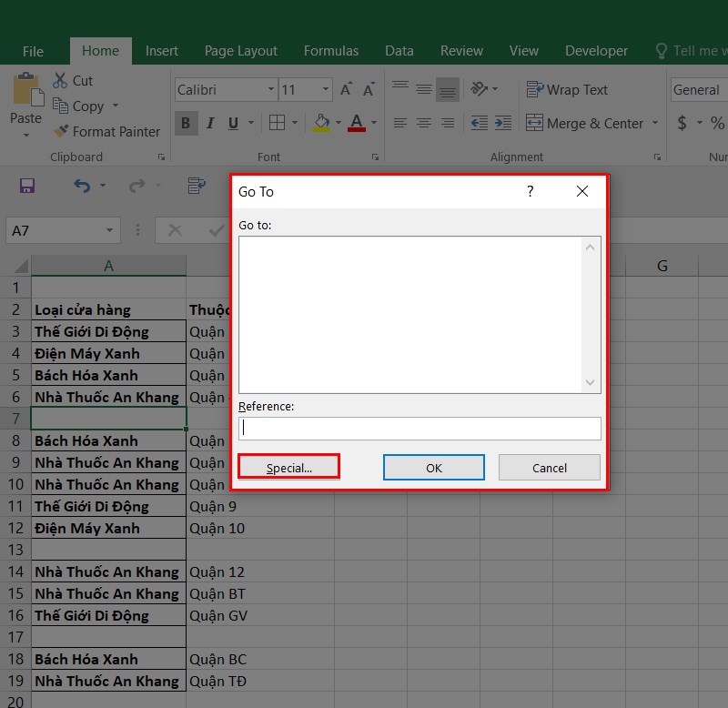
Task: Click formula bar Cancel X icon
Action: (175, 230)
